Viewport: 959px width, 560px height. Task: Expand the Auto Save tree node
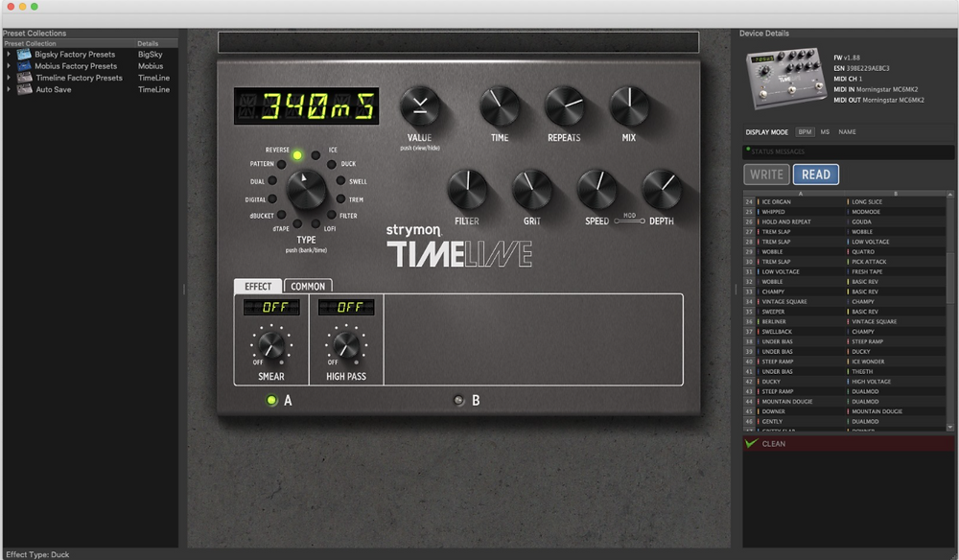pos(9,89)
